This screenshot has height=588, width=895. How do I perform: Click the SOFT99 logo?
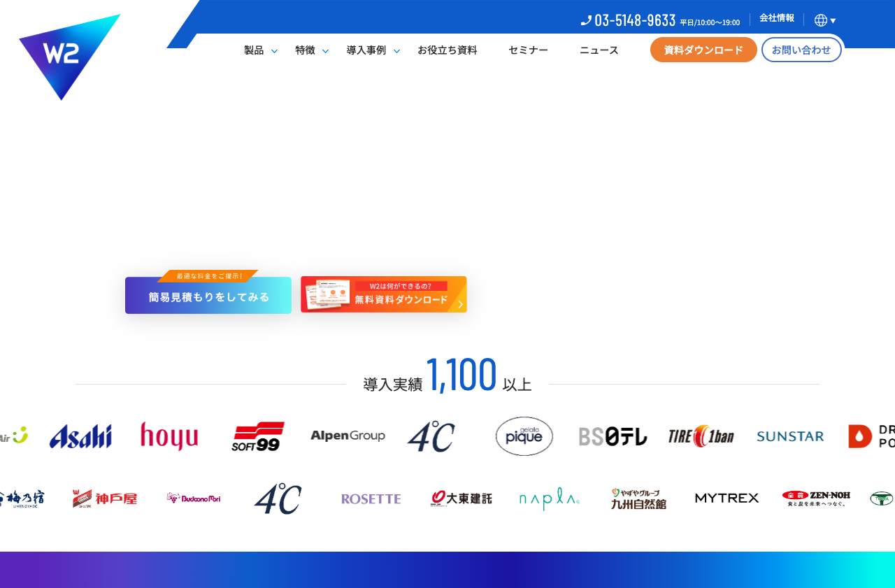point(258,436)
